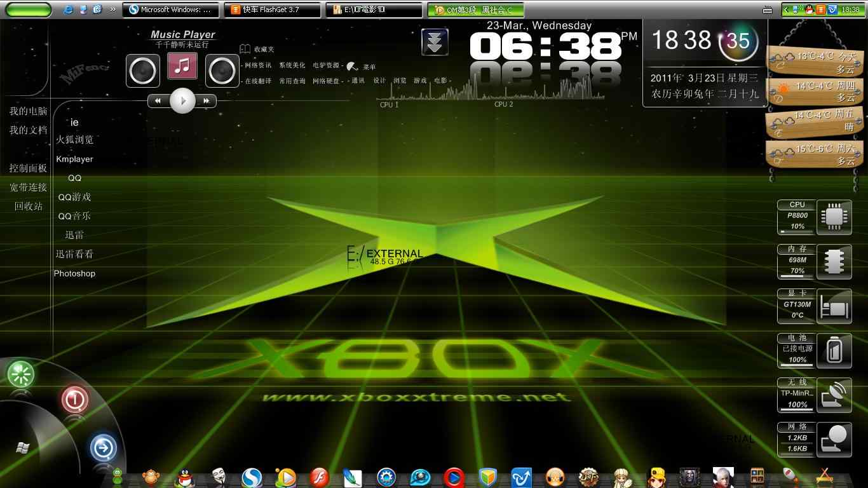This screenshot has height=488, width=868.
Task: Open the 360 shield icon in dock
Action: (487, 477)
